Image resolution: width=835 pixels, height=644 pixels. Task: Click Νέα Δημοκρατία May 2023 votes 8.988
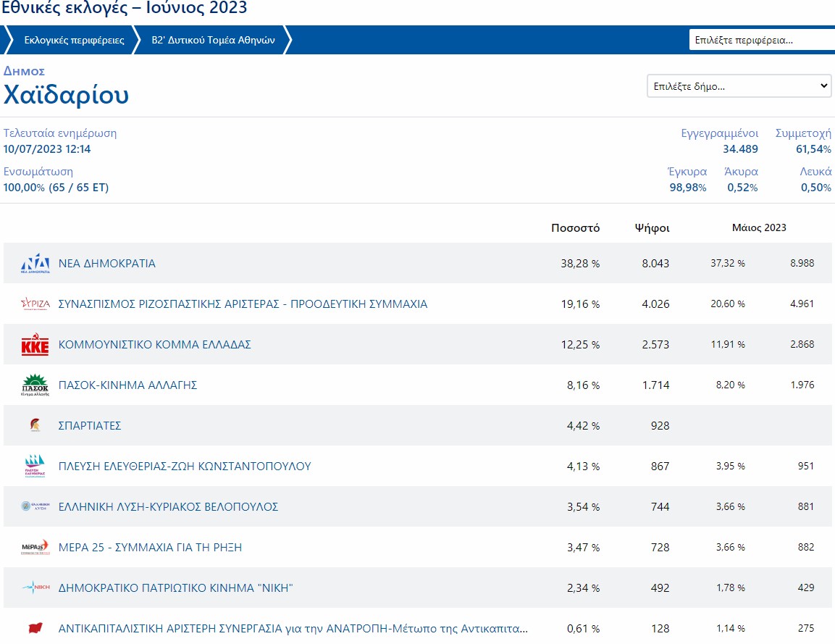802,263
